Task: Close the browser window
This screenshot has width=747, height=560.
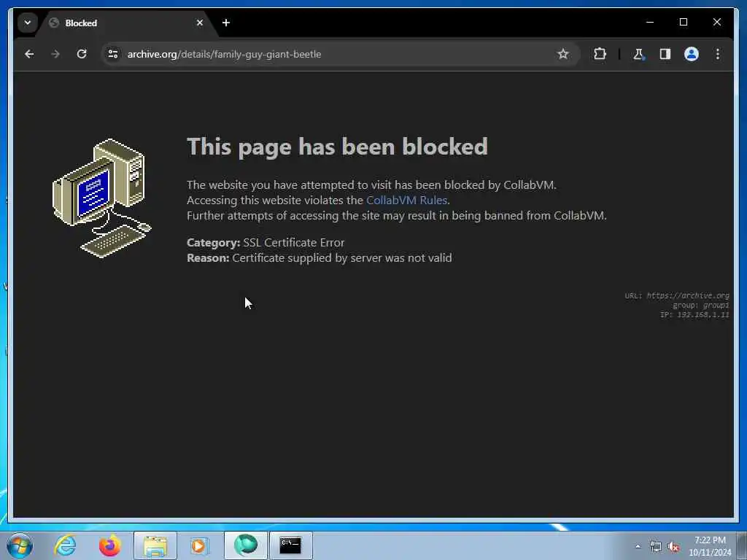Action: coord(716,22)
